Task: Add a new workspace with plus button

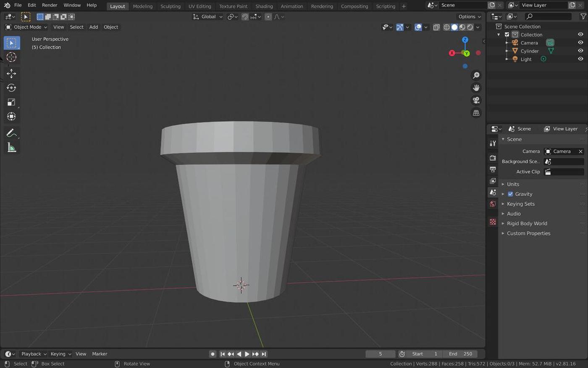Action: pyautogui.click(x=404, y=6)
